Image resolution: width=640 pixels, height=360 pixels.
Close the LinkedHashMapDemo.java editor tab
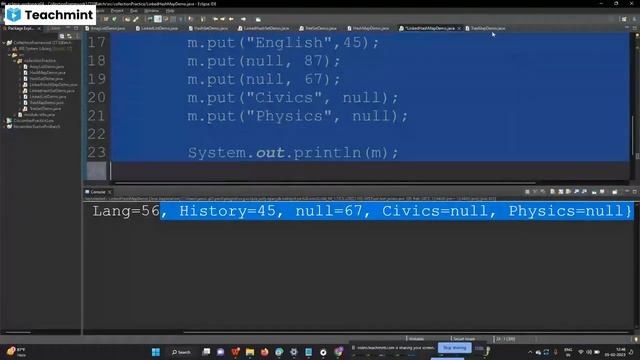(x=459, y=28)
